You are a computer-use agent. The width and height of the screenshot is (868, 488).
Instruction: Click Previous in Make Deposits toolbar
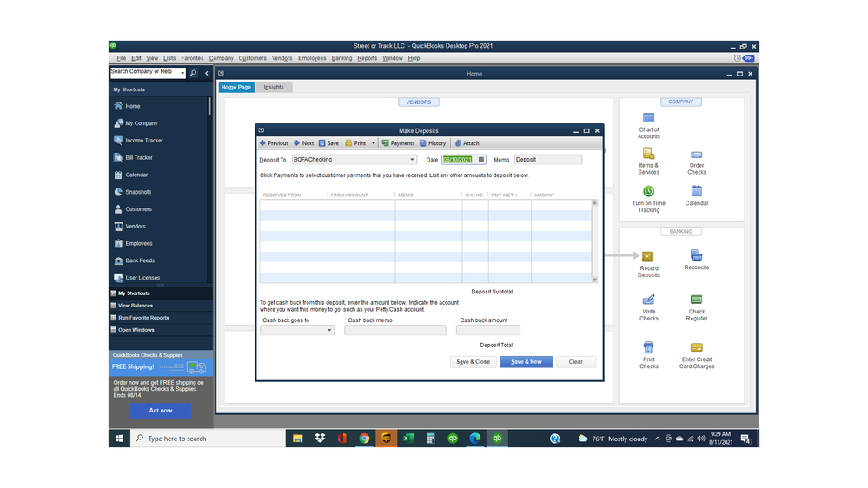(x=274, y=142)
